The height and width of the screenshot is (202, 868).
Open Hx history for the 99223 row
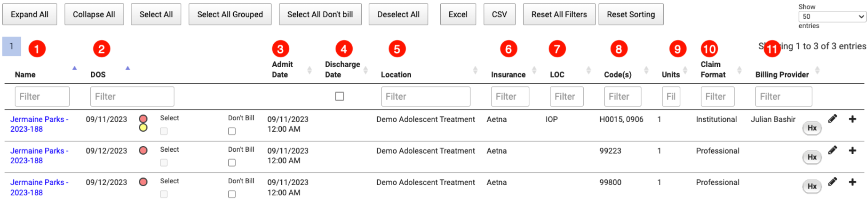(812, 157)
